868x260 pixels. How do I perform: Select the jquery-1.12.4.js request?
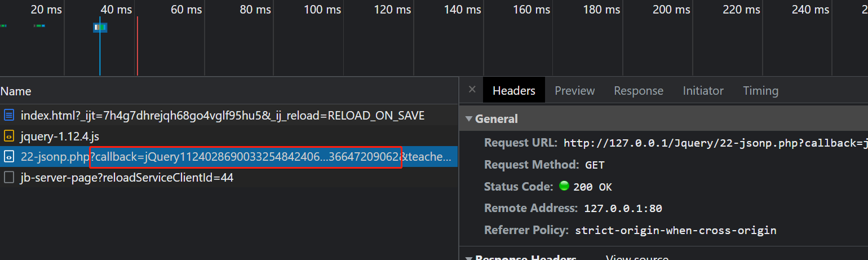[228, 136]
